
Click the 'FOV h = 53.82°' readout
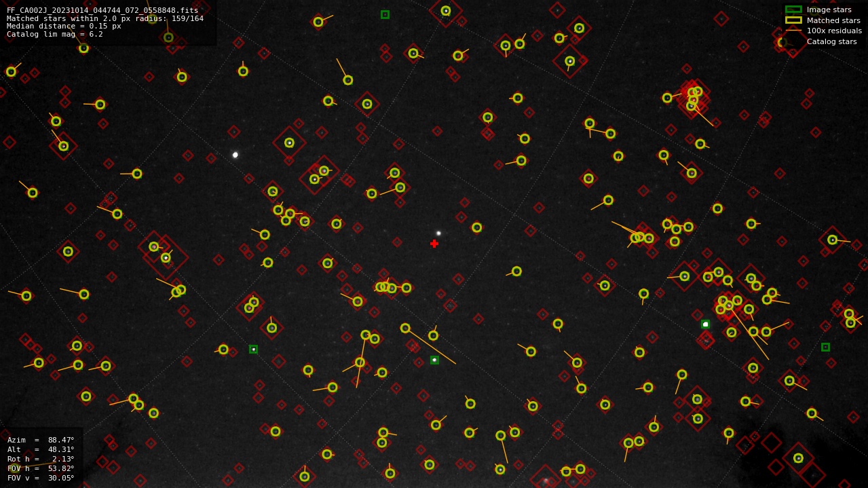[41, 468]
